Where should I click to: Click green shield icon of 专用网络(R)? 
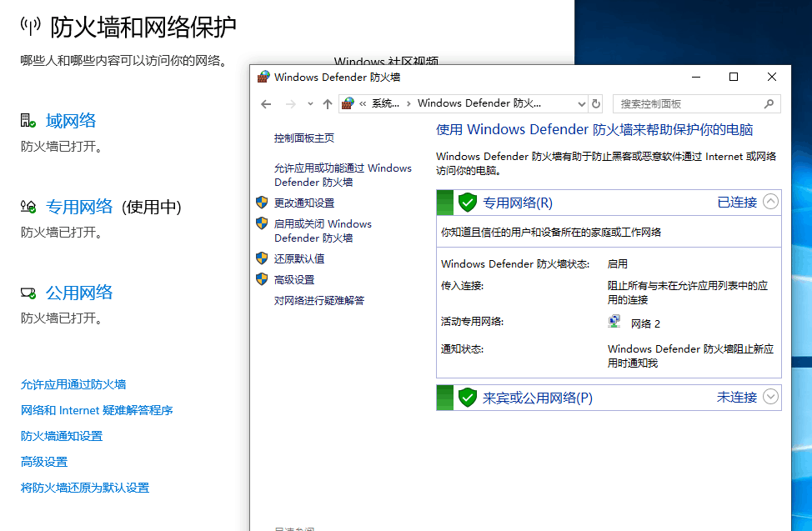click(467, 203)
